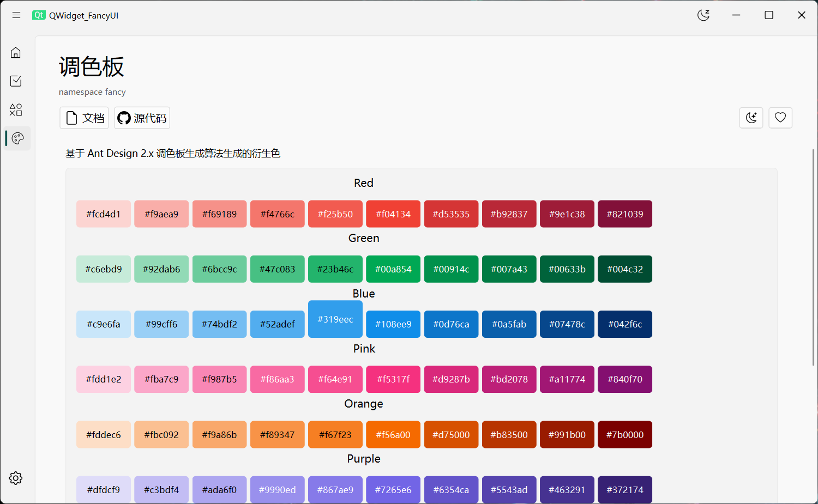Pick red swatch #d53535
The width and height of the screenshot is (818, 504).
click(x=451, y=214)
